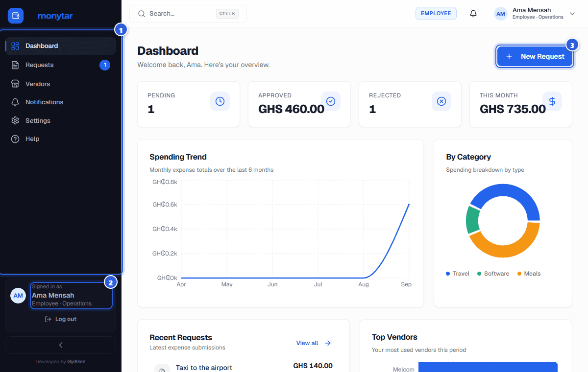Click the Ctrl K shortcut hint
Screen dimensions: 588x372
pyautogui.click(x=227, y=14)
